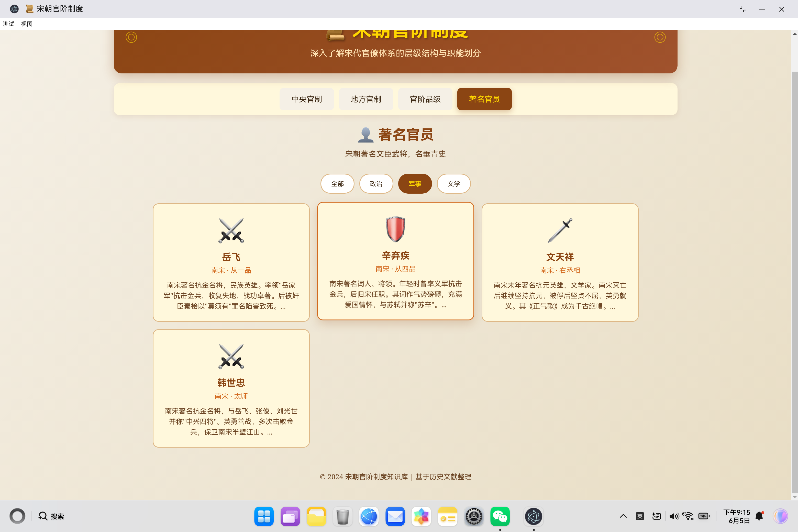This screenshot has width=798, height=532.
Task: Open the system settings gear icon
Action: (474, 516)
